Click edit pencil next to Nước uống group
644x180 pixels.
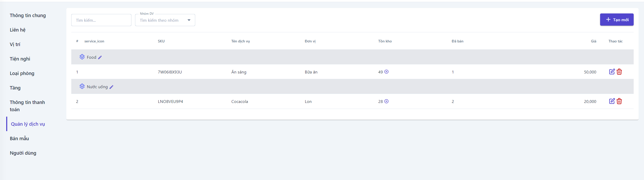(x=111, y=87)
